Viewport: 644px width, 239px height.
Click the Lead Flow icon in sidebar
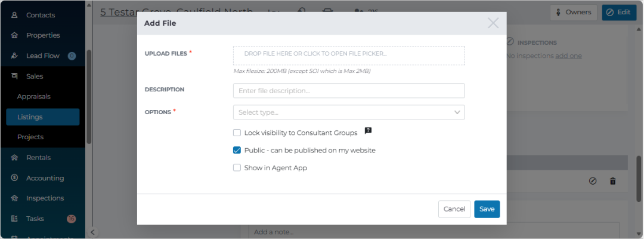[x=14, y=56]
